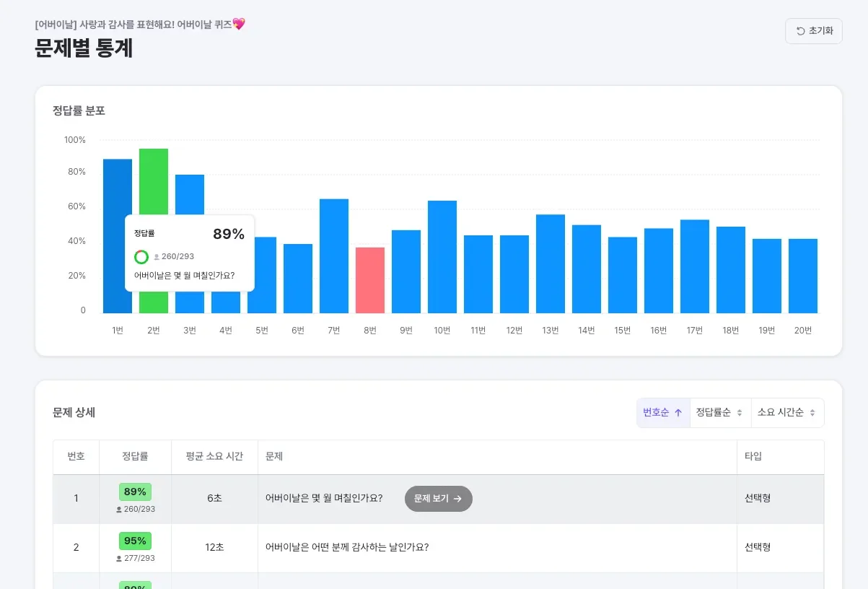Select the red bar for question 8번
The height and width of the screenshot is (589, 868).
tap(369, 280)
